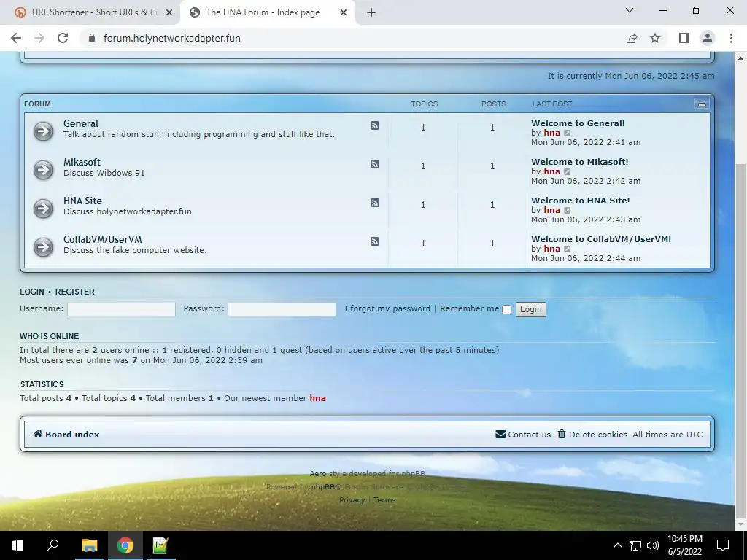Screen dimensions: 747x560
Task: Open the Windows Start menu
Action: click(x=18, y=545)
